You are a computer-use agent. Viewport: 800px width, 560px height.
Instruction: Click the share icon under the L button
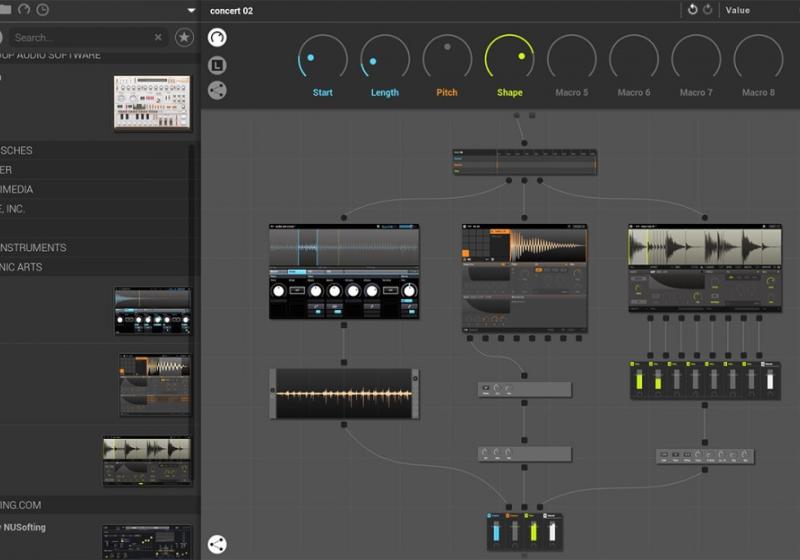[217, 90]
